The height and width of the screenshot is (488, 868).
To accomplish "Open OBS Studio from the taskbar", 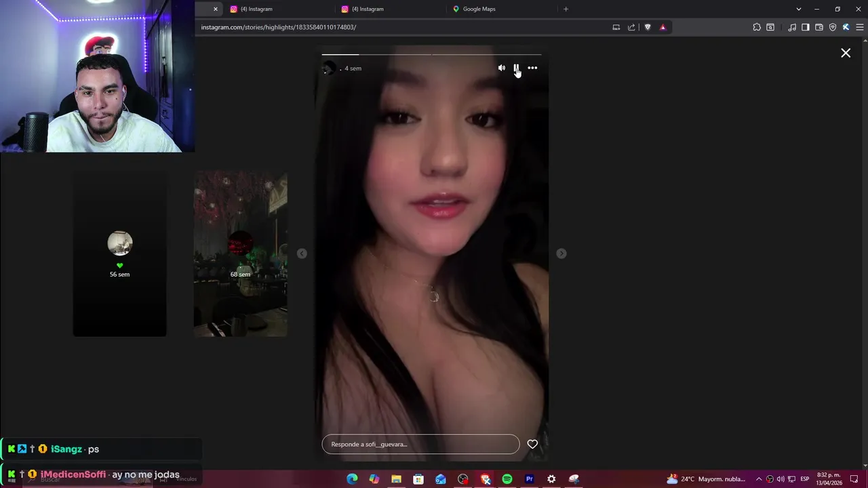I will point(462,479).
